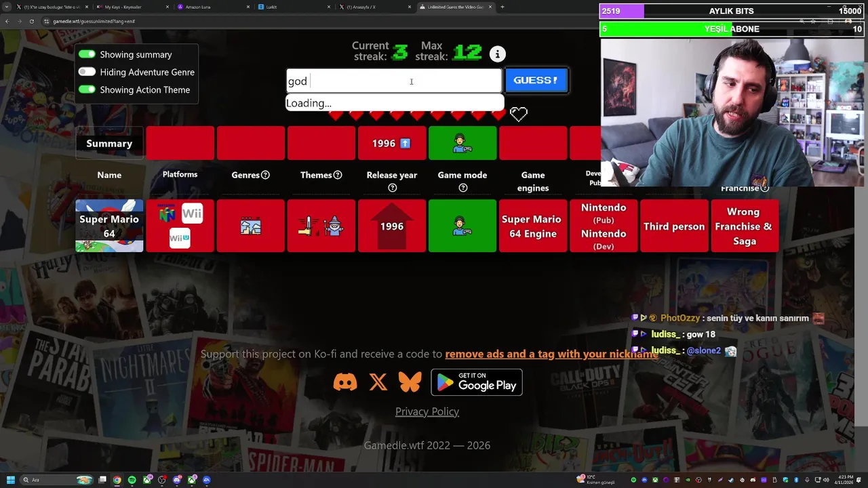Click the action theme sword icon
Image resolution: width=868 pixels, height=488 pixels.
[x=309, y=226]
